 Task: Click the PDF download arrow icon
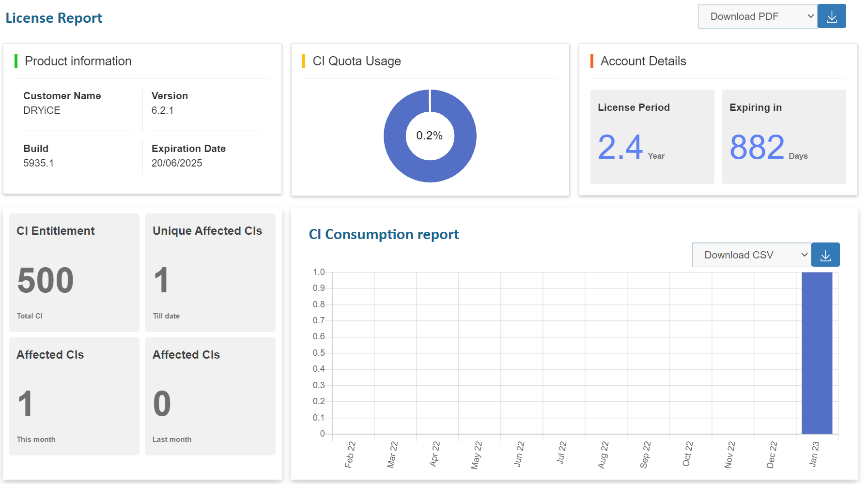click(x=832, y=16)
